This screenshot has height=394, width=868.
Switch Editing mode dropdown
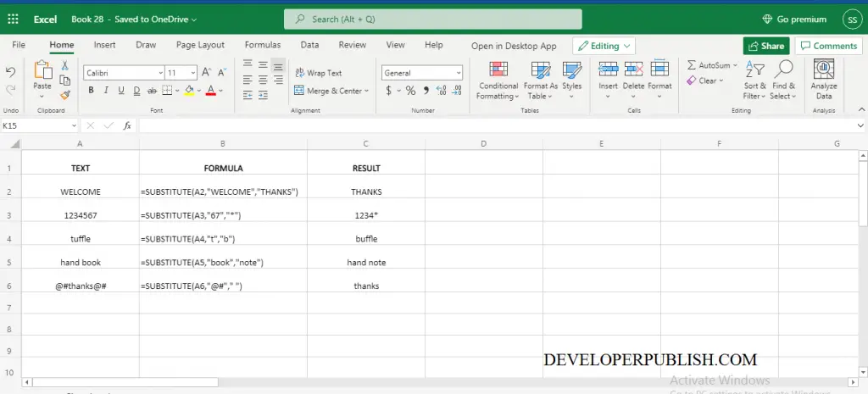[604, 46]
